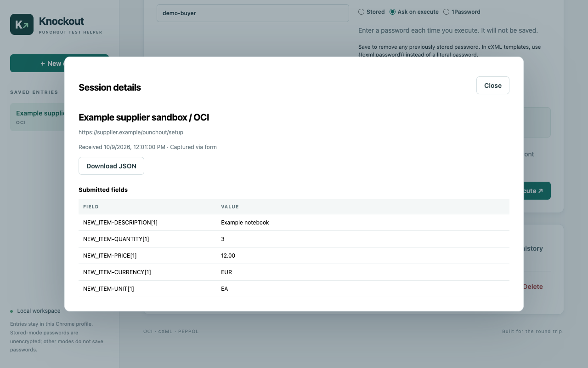Click the NEW_ITEM-PRICE[1] field cell

pos(110,256)
